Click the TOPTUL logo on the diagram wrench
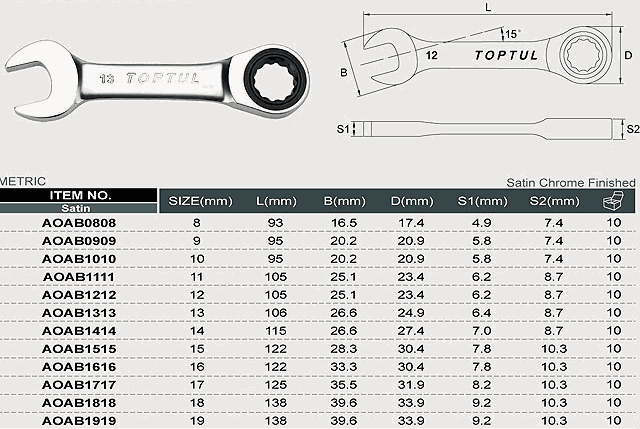 pos(504,55)
